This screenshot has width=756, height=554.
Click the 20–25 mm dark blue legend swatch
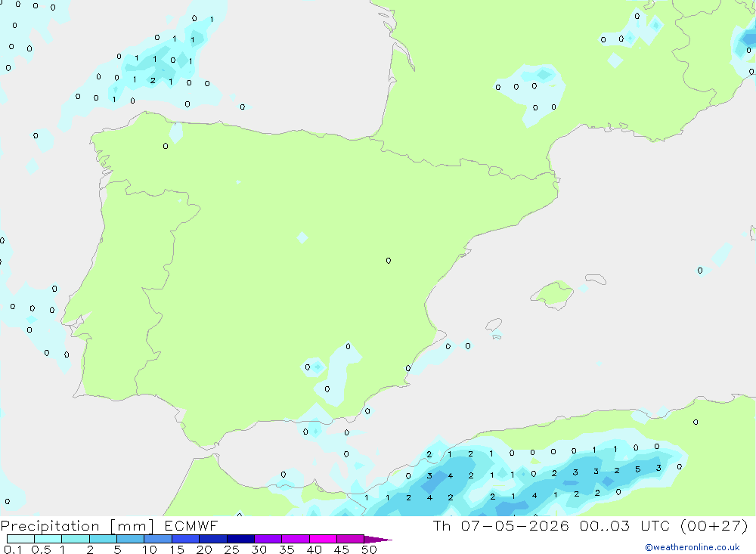coord(213,539)
